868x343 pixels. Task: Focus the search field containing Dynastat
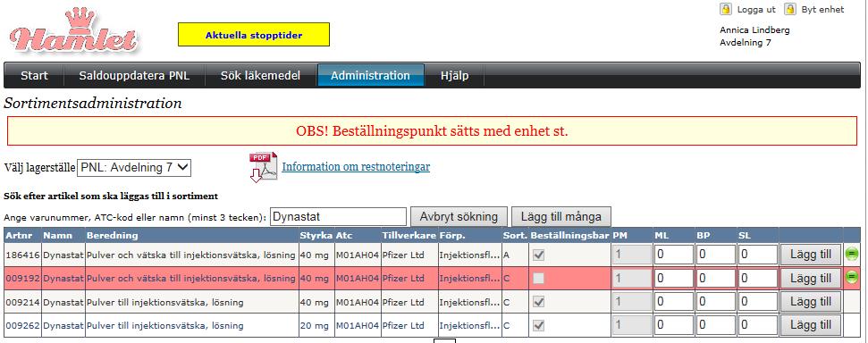point(339,216)
